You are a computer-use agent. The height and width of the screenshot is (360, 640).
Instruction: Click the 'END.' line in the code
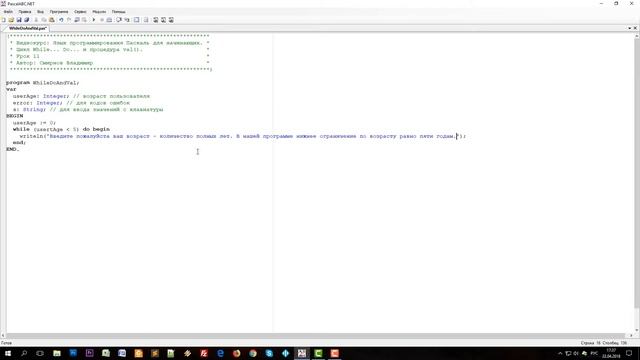(x=13, y=149)
